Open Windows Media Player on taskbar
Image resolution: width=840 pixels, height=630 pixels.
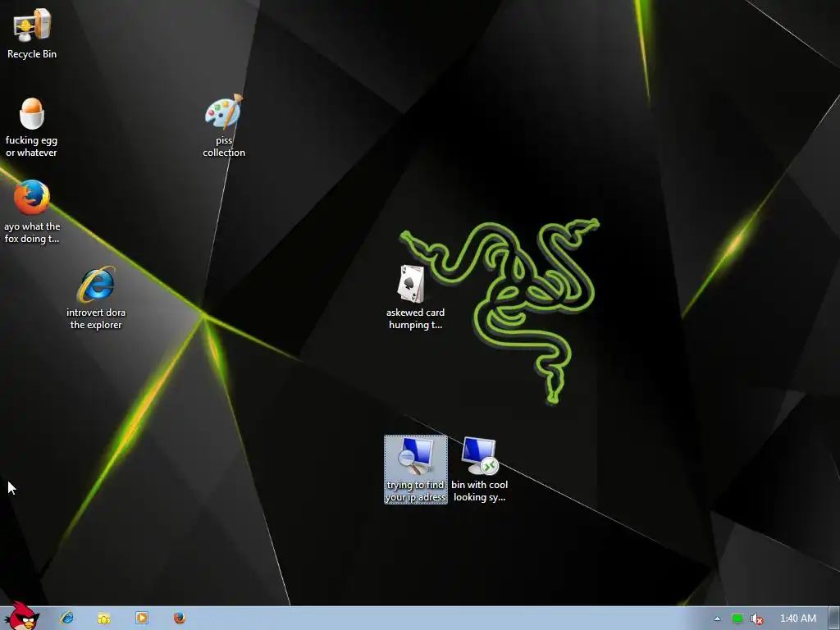[142, 618]
